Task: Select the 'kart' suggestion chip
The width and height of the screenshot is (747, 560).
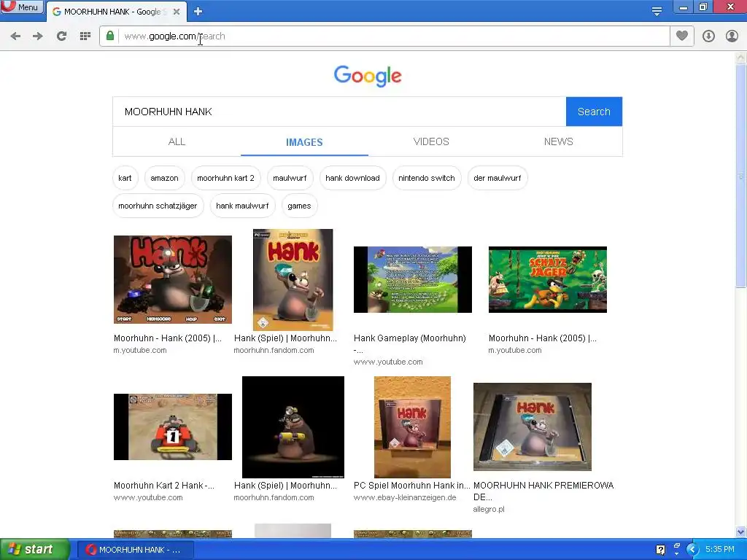Action: [125, 178]
